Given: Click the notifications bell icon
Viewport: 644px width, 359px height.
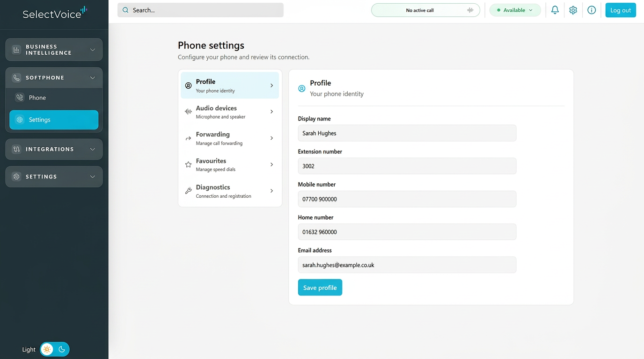Looking at the screenshot, I should (555, 10).
